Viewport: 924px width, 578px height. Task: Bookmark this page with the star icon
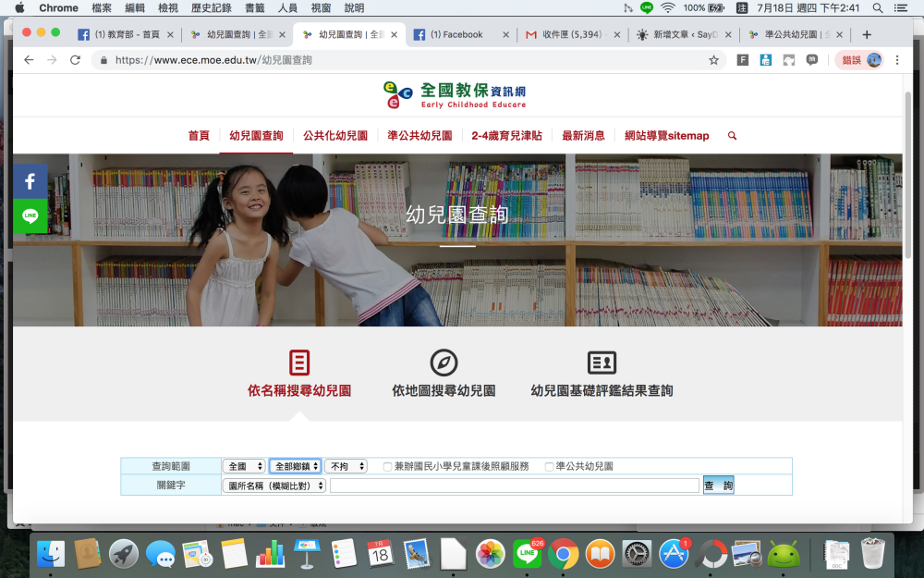(x=713, y=59)
